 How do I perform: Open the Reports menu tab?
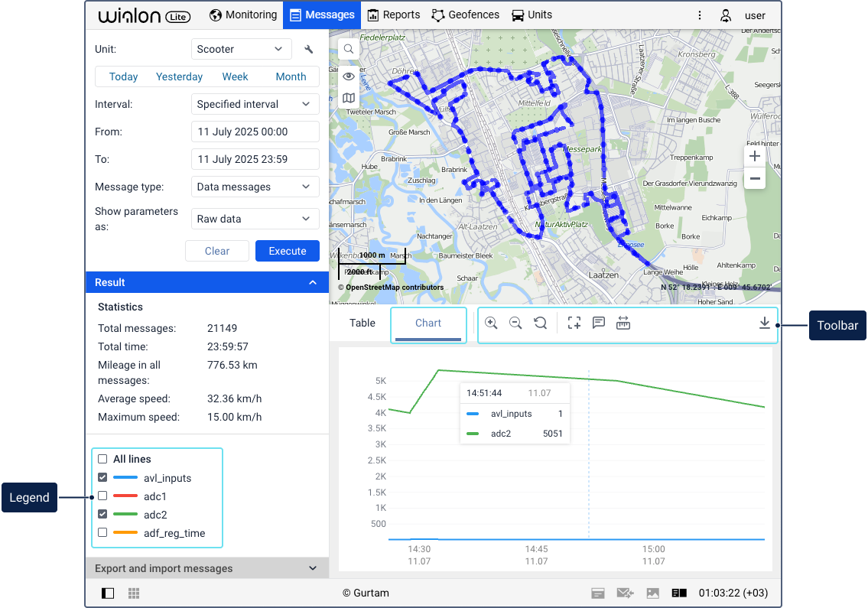pyautogui.click(x=394, y=15)
